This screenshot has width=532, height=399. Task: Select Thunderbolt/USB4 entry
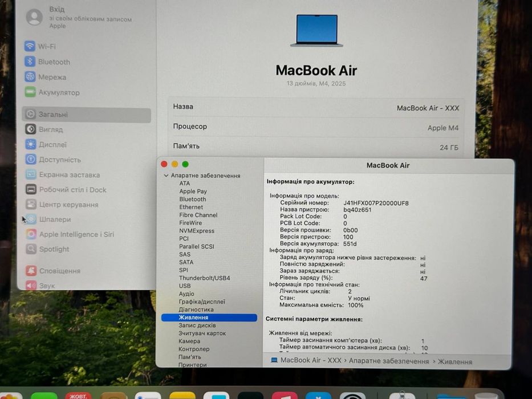tap(204, 278)
